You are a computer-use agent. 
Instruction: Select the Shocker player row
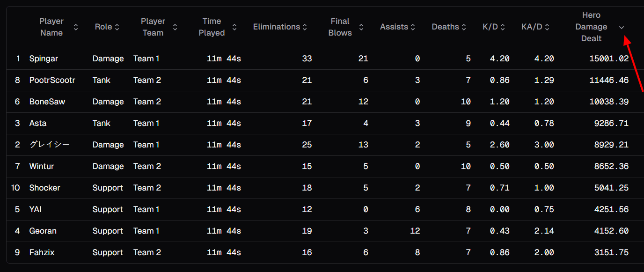click(x=322, y=188)
